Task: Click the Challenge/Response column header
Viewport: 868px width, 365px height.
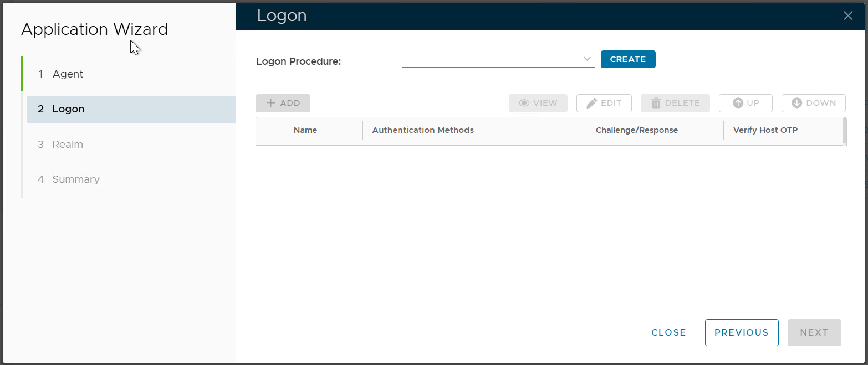Action: (636, 130)
